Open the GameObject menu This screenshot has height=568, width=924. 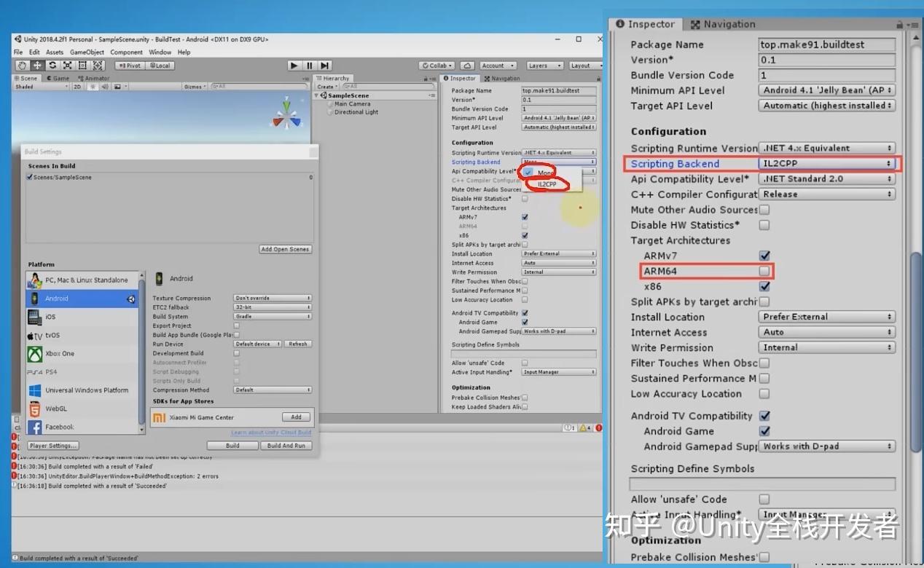87,52
